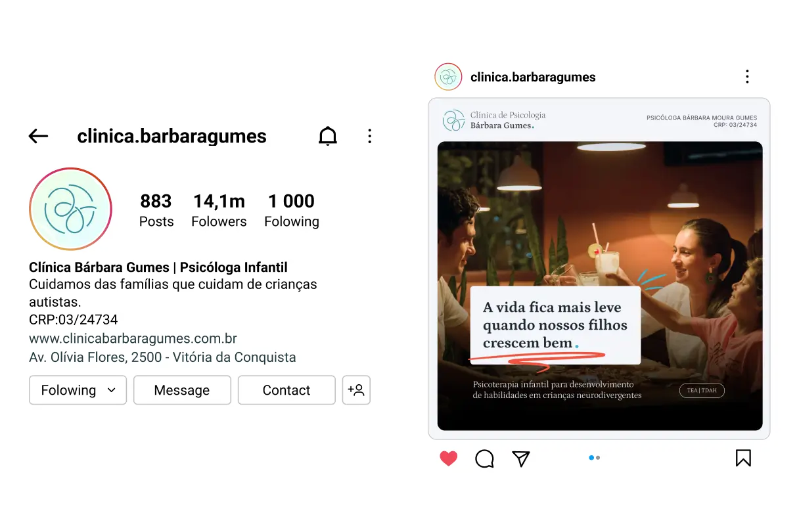Share post with paper plane icon
Image resolution: width=799 pixels, height=532 pixels.
click(x=521, y=458)
